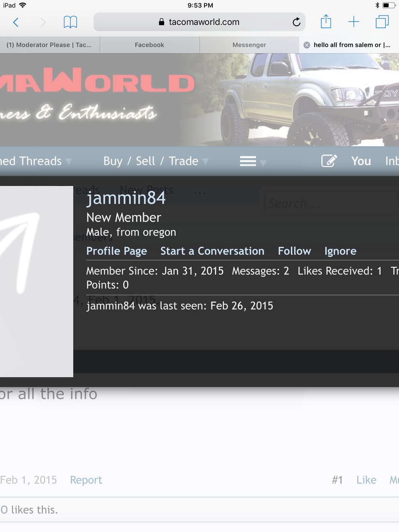This screenshot has height=532, width=399.
Task: Report the Feb 1, 2015 post
Action: pos(86,480)
